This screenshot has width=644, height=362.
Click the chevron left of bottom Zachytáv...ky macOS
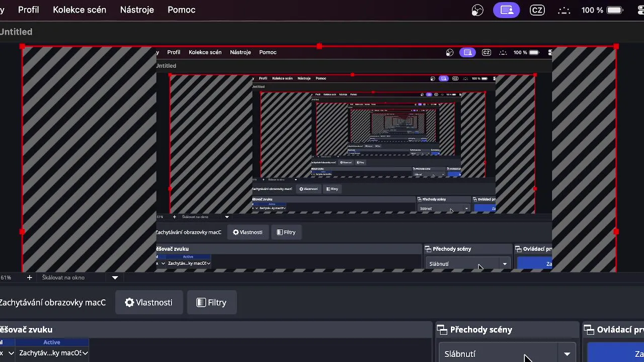pos(11,353)
